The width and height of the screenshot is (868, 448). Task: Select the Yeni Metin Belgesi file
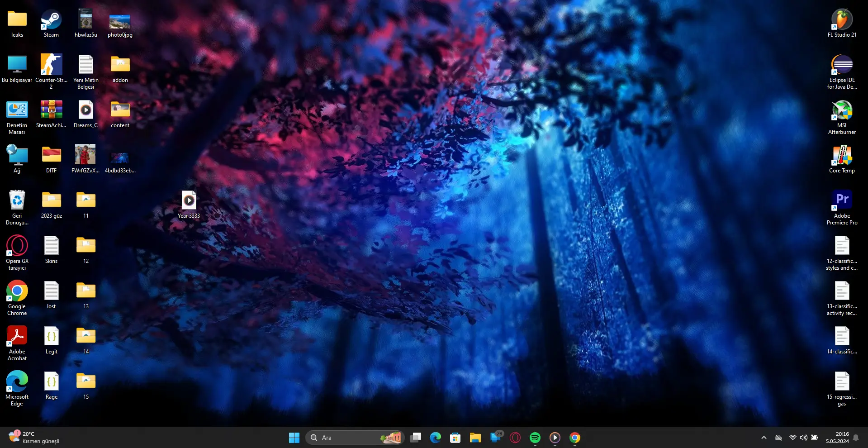[x=85, y=71]
